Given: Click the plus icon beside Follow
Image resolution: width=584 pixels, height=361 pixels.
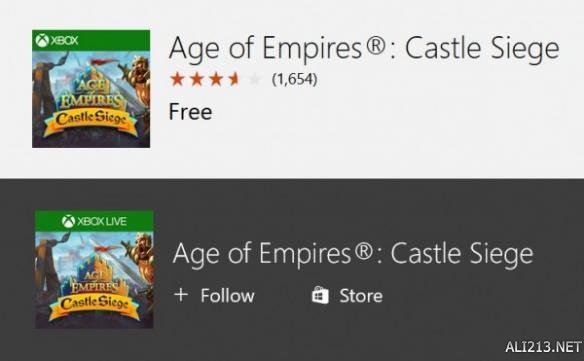Looking at the screenshot, I should tap(181, 295).
